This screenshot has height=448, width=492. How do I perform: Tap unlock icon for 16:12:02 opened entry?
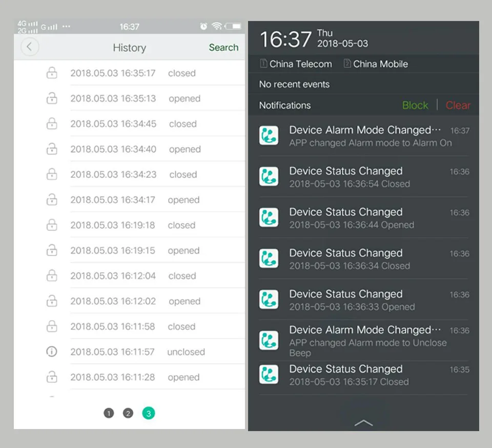(x=52, y=301)
